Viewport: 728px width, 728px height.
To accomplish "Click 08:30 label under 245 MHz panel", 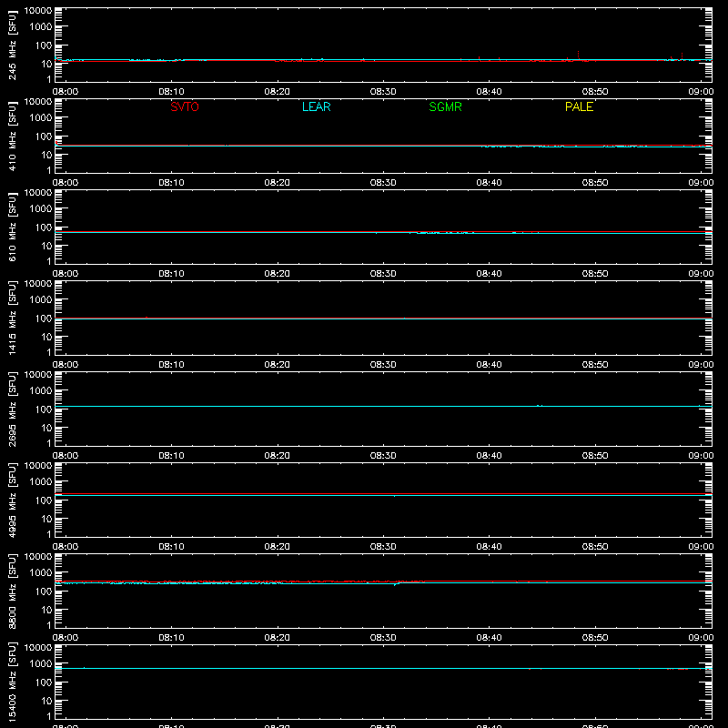I will (383, 92).
